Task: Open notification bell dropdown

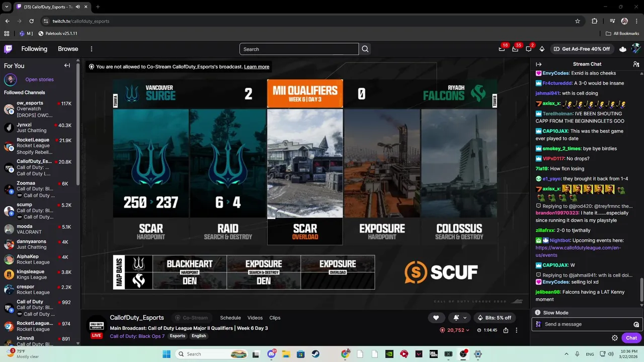Action: point(460,318)
